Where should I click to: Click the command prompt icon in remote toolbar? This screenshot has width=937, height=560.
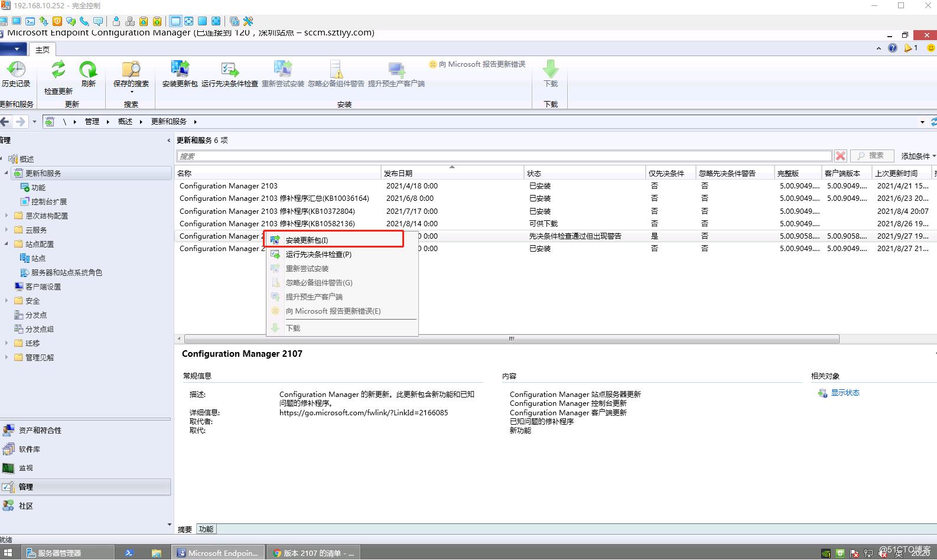point(30,21)
